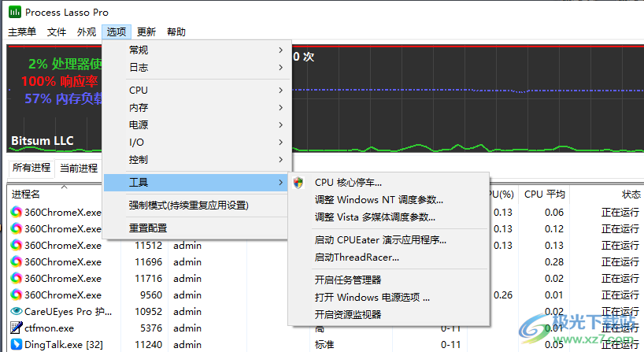Screen dimensions: 644x352
Task: Select the ctfmon.exe process name
Action: tap(50, 328)
